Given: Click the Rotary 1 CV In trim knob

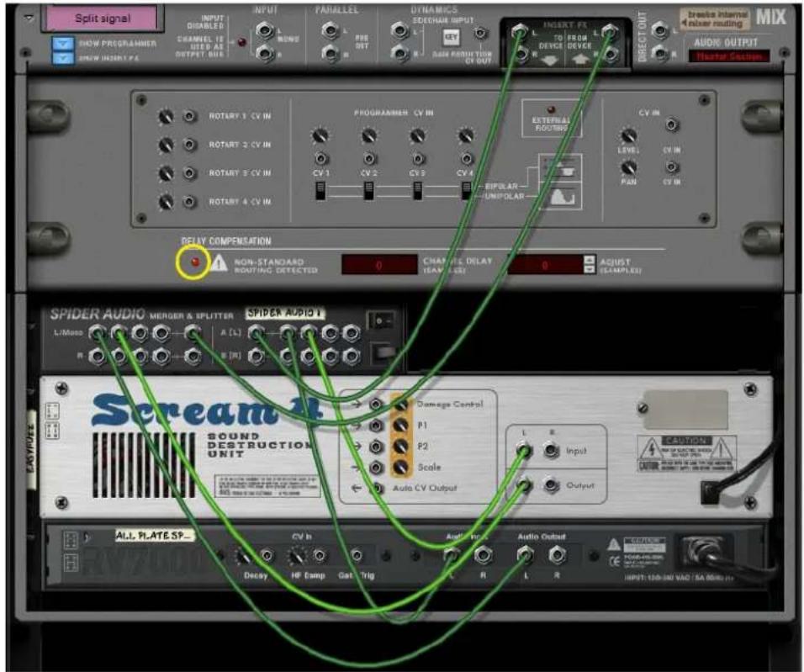Looking at the screenshot, I should pos(166,117).
